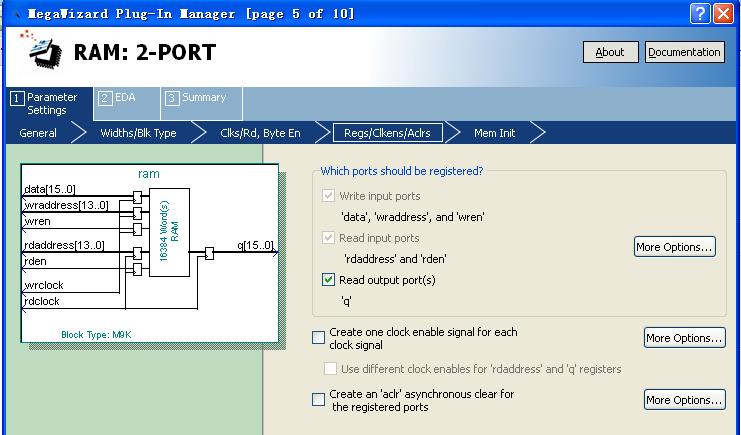Select the Regs/Clkens/Aclrs page step
Screen dimensions: 741x435
(388, 133)
